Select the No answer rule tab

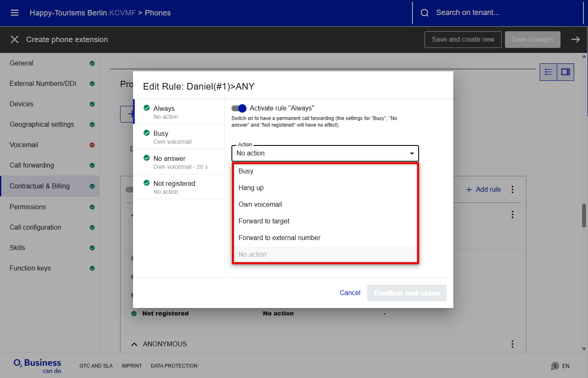click(179, 162)
